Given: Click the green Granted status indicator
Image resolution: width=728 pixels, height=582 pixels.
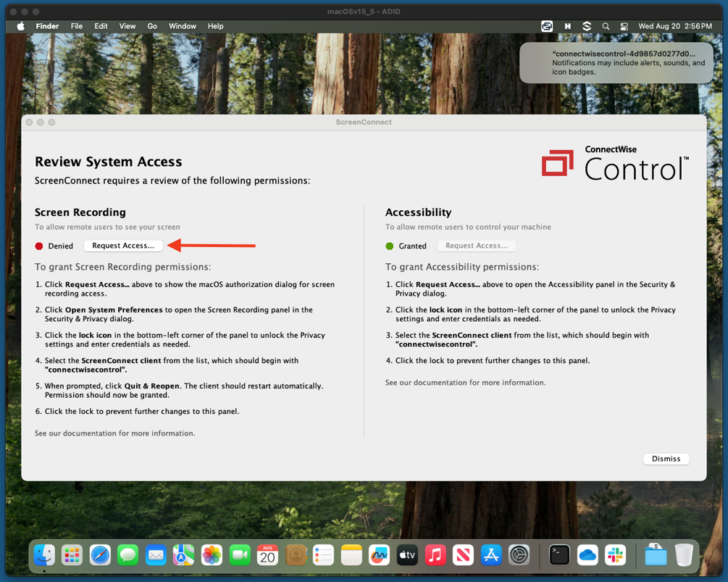Looking at the screenshot, I should tap(390, 246).
